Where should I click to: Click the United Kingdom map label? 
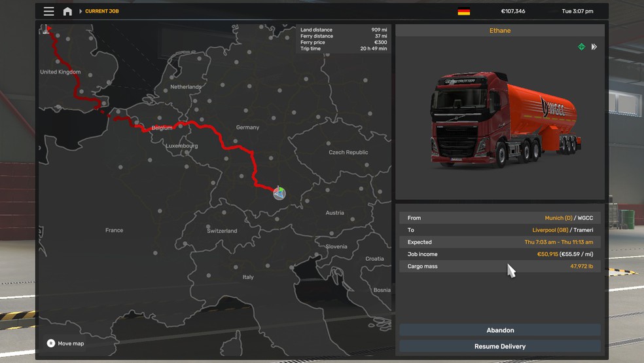pos(60,71)
